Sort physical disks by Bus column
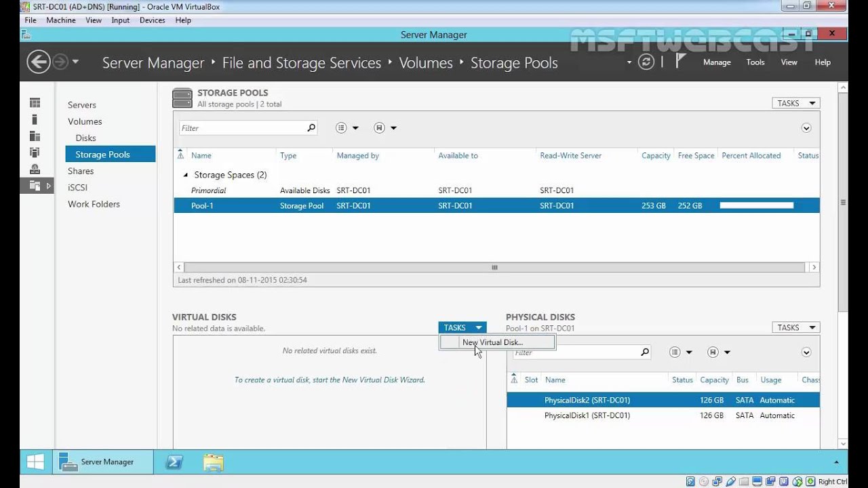The image size is (868, 488). point(742,380)
